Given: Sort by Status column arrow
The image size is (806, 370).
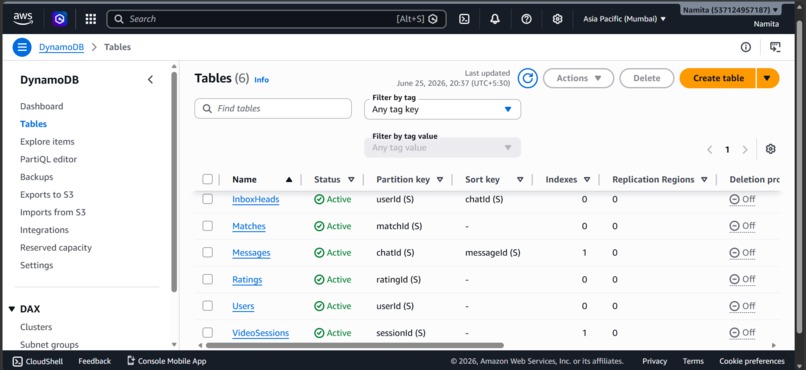Looking at the screenshot, I should (x=351, y=179).
